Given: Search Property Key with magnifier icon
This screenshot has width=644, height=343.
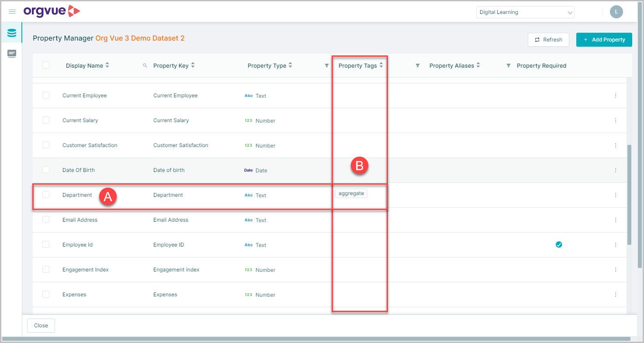Looking at the screenshot, I should (145, 66).
